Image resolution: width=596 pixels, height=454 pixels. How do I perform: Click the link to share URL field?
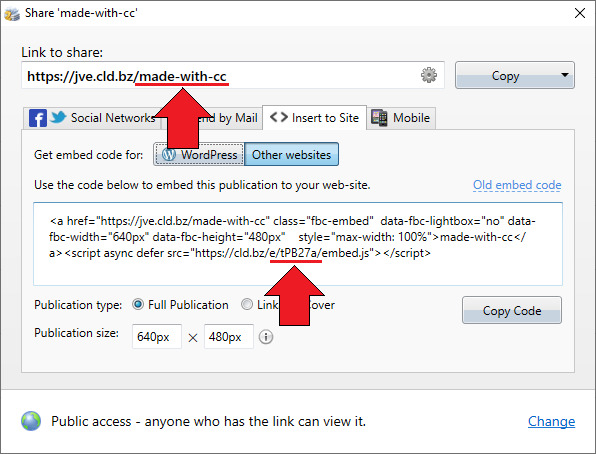click(233, 75)
